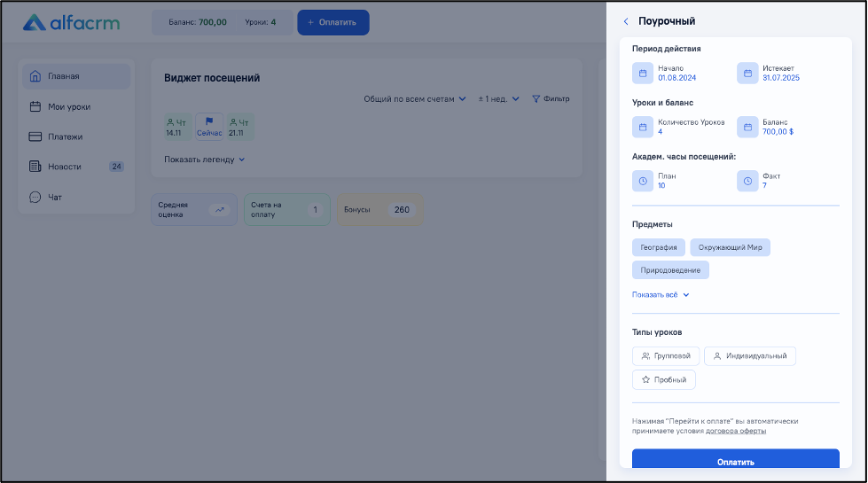Screen dimensions: 868x483
Task: Select the Индивидуальный lesson type
Action: click(x=749, y=355)
